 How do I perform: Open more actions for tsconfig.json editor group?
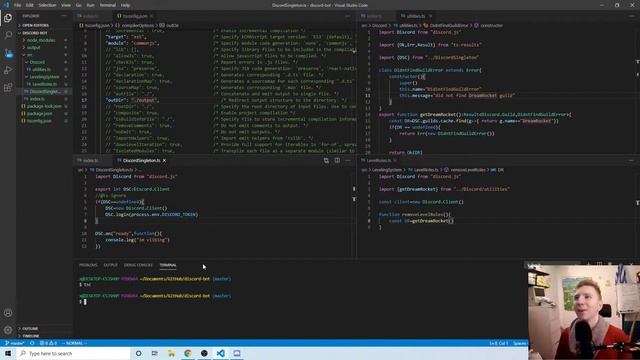point(348,16)
